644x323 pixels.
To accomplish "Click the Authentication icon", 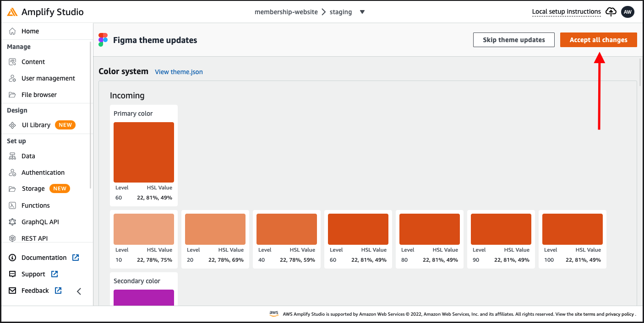I will pyautogui.click(x=12, y=172).
